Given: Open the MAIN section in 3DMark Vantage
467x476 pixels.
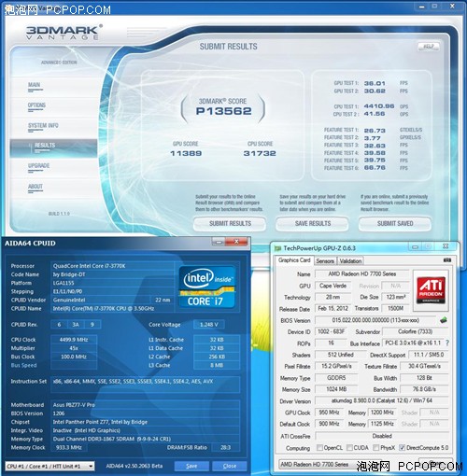Looking at the screenshot, I should [x=35, y=85].
